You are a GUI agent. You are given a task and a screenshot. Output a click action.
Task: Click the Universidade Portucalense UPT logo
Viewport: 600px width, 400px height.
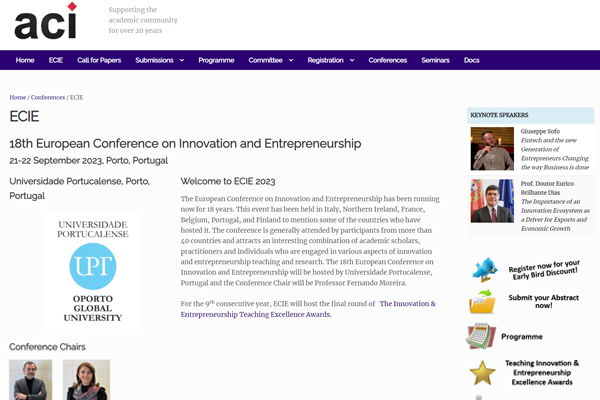point(92,270)
